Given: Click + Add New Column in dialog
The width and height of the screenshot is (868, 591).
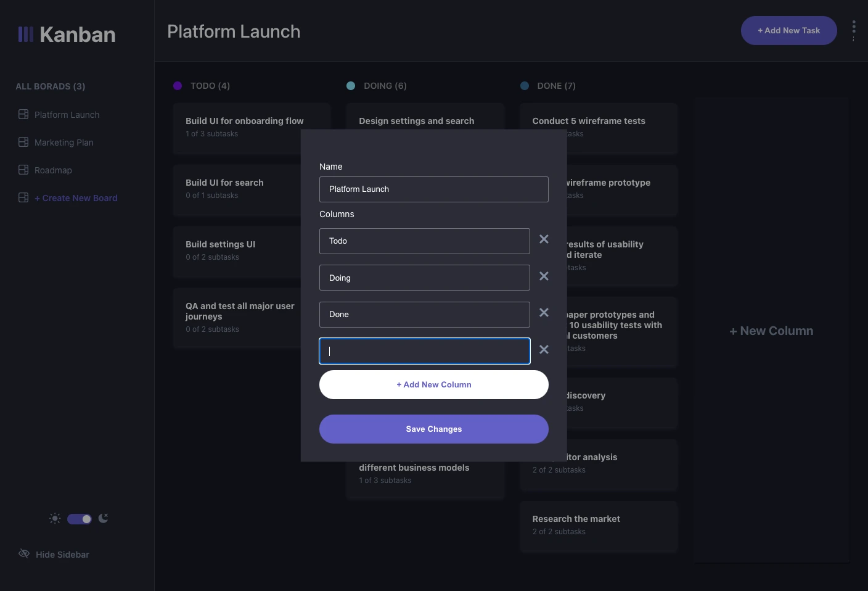Looking at the screenshot, I should (434, 384).
